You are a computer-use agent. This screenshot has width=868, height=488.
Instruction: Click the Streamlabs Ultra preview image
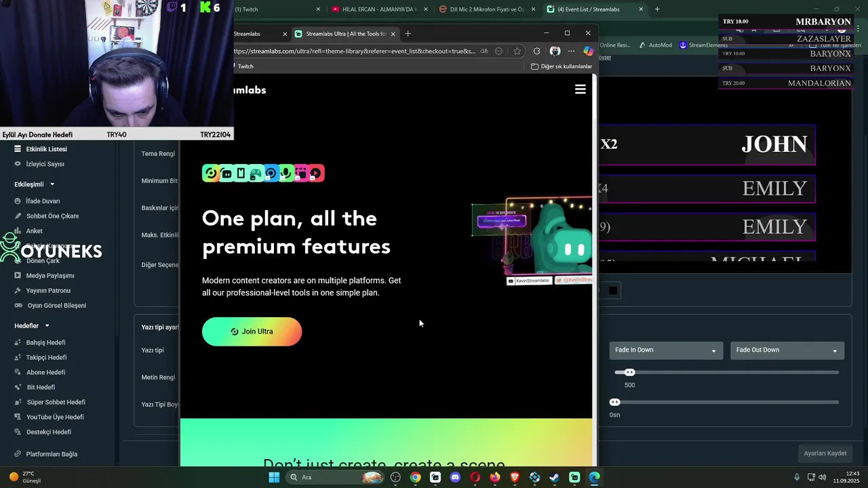[x=532, y=241]
